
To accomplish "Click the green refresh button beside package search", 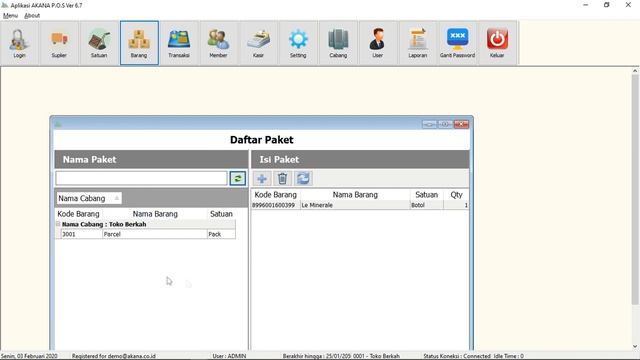I will click(x=238, y=178).
